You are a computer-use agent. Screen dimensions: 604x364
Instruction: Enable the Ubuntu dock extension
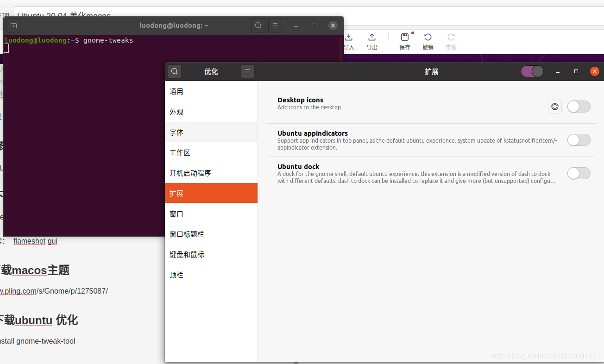coord(579,173)
